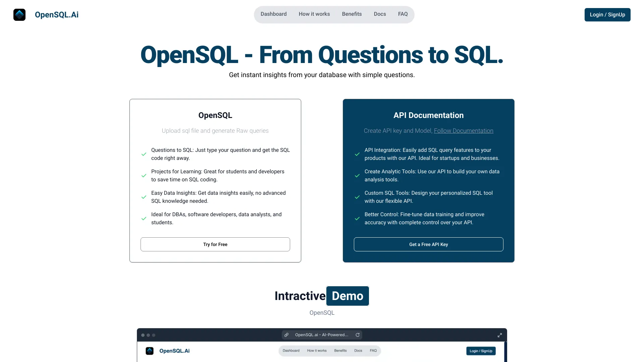Click the OpenSQL.Ai logo icon
The width and height of the screenshot is (644, 362).
[19, 15]
